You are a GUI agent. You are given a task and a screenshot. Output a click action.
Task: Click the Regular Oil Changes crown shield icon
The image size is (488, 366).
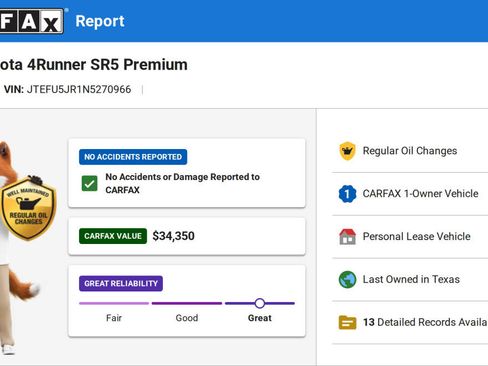(x=347, y=151)
